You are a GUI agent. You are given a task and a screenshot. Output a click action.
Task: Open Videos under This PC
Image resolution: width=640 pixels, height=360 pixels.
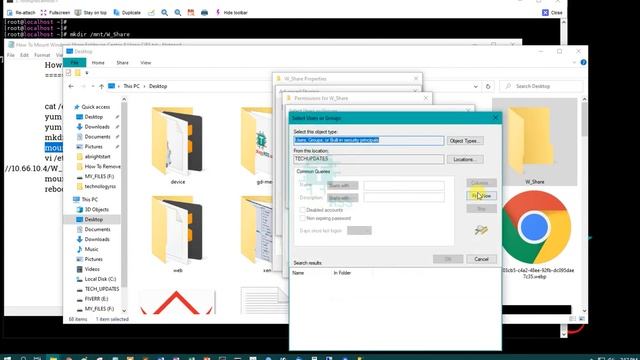(92, 269)
